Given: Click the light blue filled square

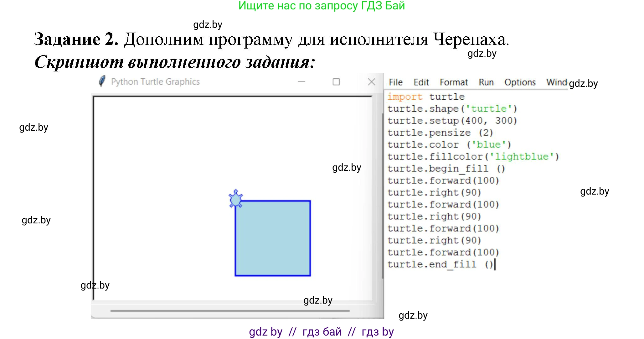Looking at the screenshot, I should [273, 238].
